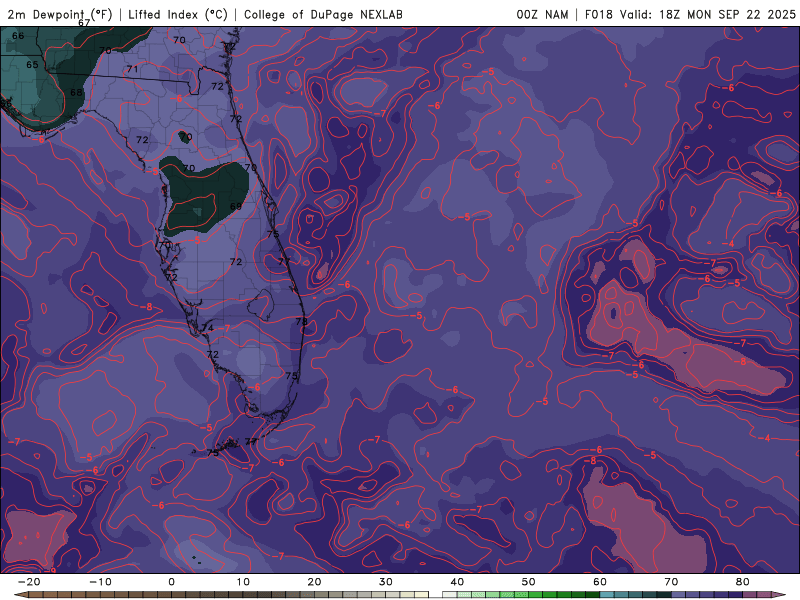Click the right arrow end of the color bar
Viewport: 800px width, 600px height.
(x=780, y=595)
